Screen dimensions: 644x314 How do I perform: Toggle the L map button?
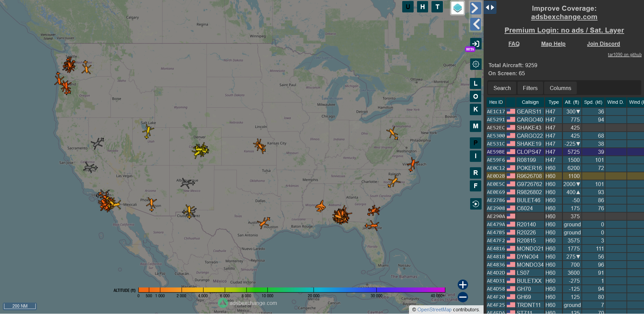click(x=476, y=83)
